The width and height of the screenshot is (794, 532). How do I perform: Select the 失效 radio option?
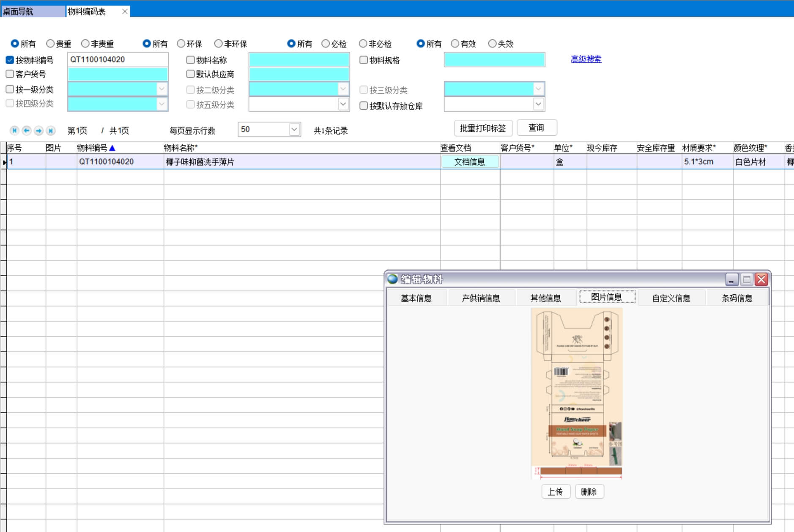(493, 44)
